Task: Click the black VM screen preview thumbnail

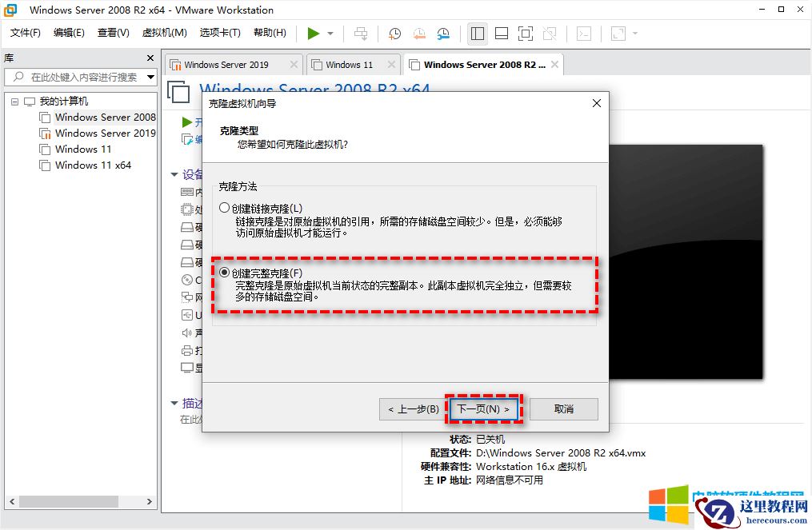Action: point(685,262)
